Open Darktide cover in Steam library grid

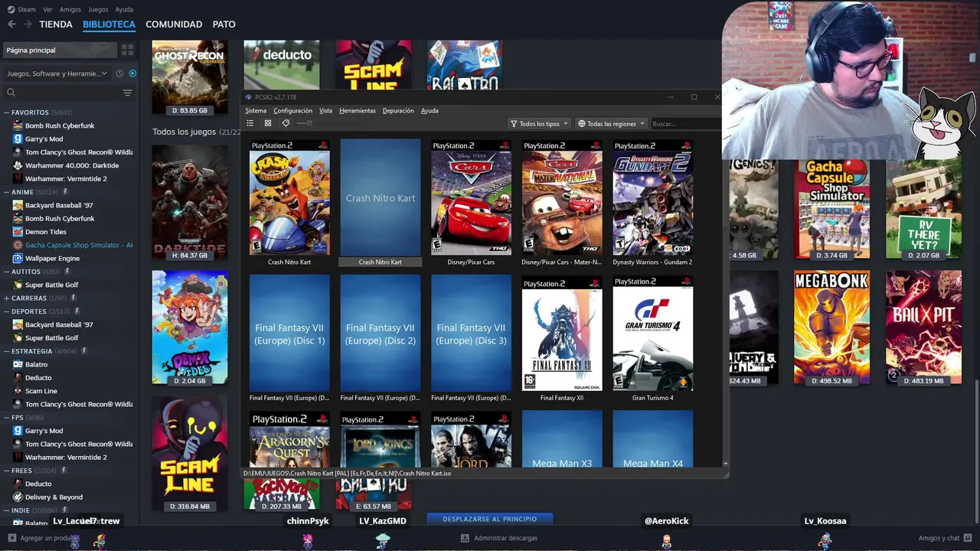point(190,202)
